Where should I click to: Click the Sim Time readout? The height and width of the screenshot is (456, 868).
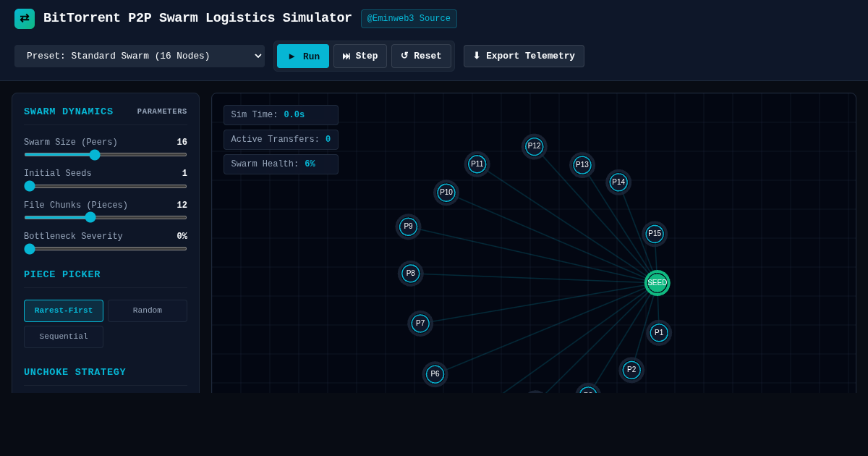[x=281, y=115]
